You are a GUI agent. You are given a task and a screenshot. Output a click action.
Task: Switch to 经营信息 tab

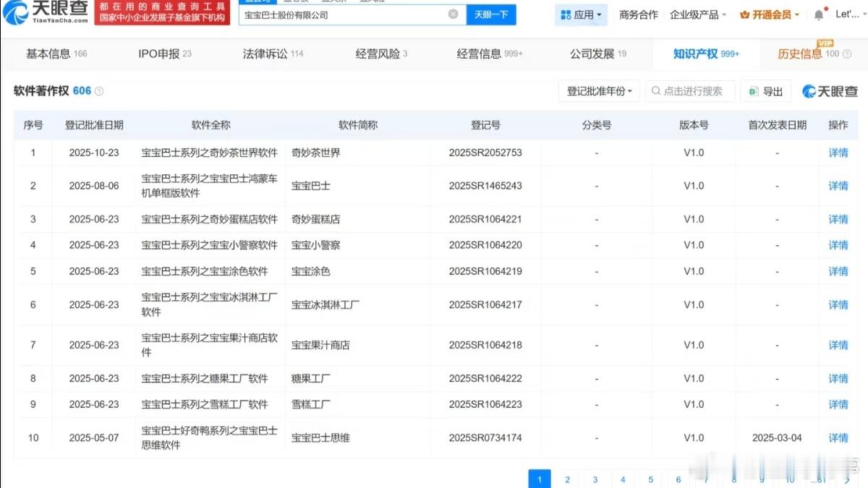click(490, 53)
